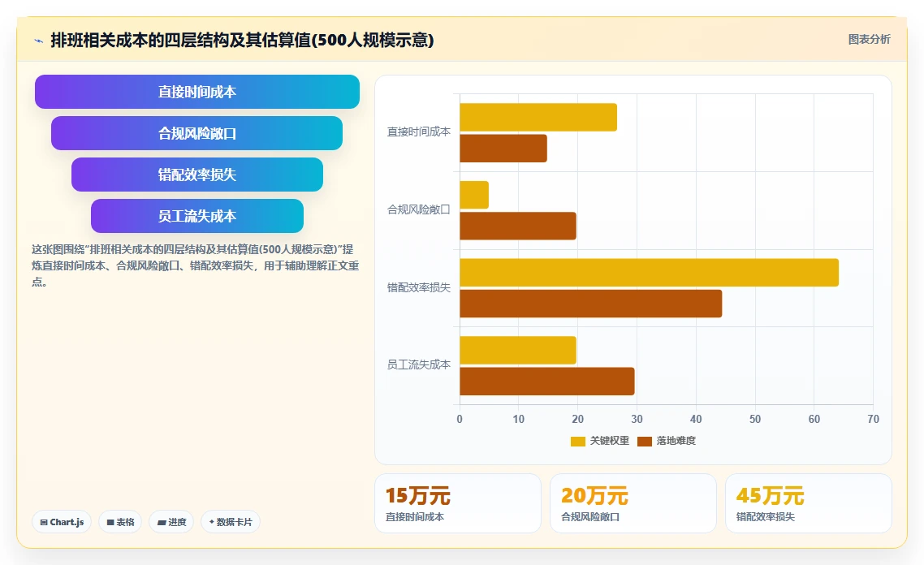
Task: Click the x-axis tick label 0
Action: tap(460, 419)
